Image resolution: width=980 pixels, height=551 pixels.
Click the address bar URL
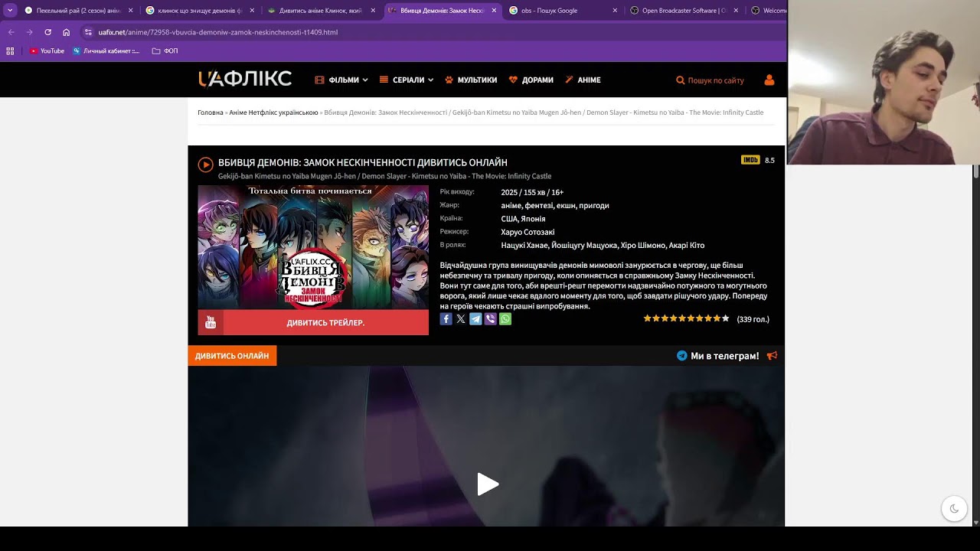(x=218, y=32)
